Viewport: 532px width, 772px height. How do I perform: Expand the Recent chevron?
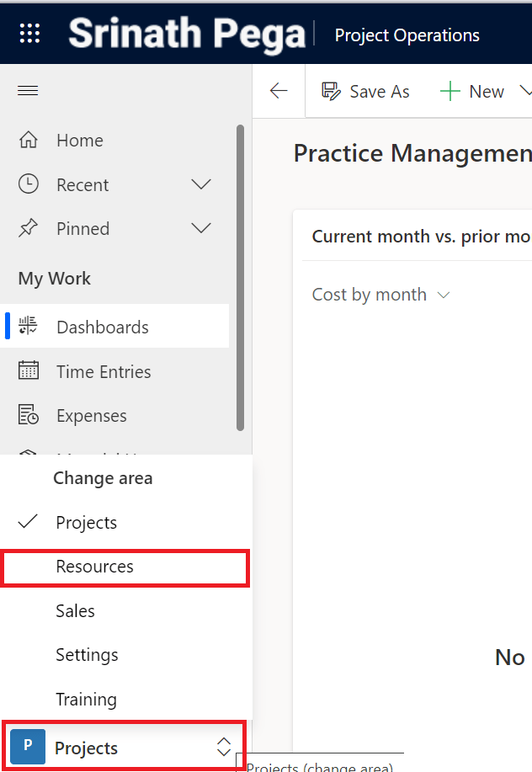[201, 184]
